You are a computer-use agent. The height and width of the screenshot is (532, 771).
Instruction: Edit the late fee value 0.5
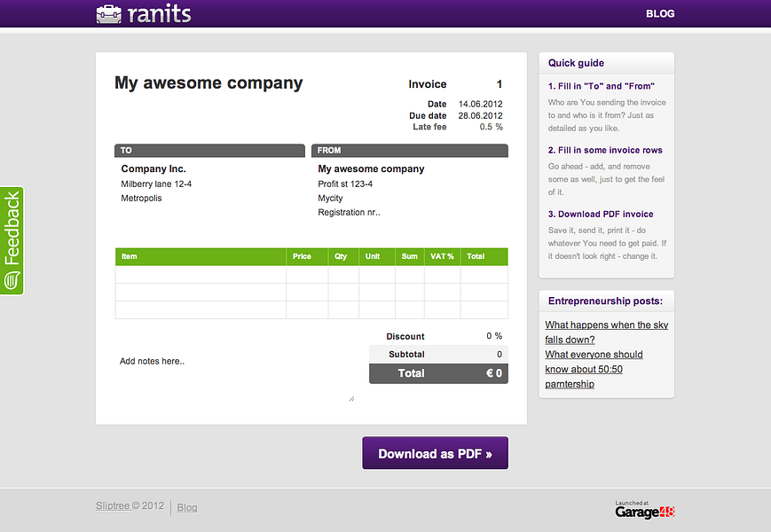point(486,127)
